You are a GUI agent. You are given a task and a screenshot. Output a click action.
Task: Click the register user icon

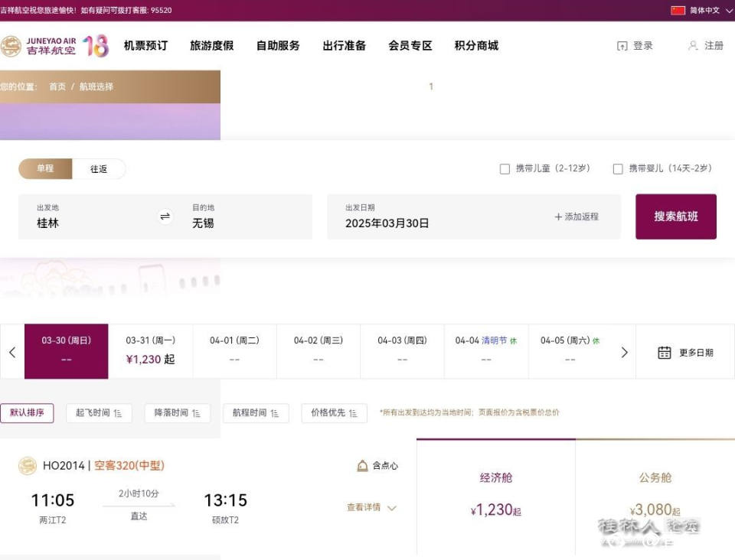tap(693, 46)
